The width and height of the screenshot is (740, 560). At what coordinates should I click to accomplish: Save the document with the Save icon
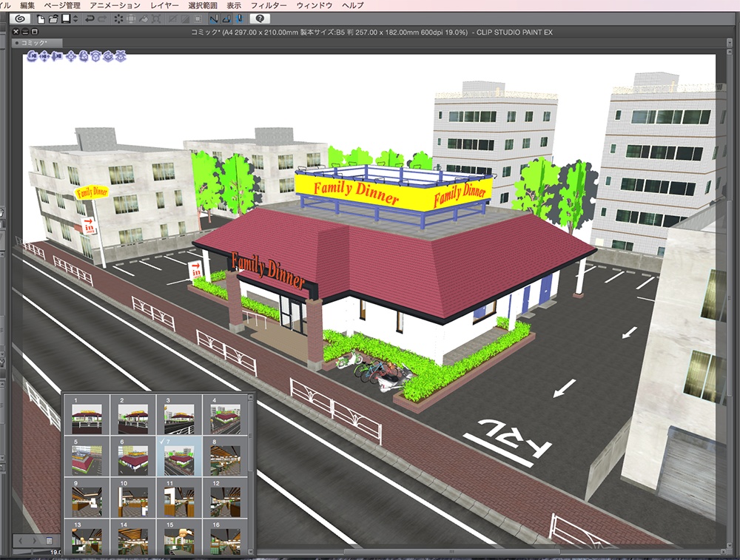tap(66, 18)
